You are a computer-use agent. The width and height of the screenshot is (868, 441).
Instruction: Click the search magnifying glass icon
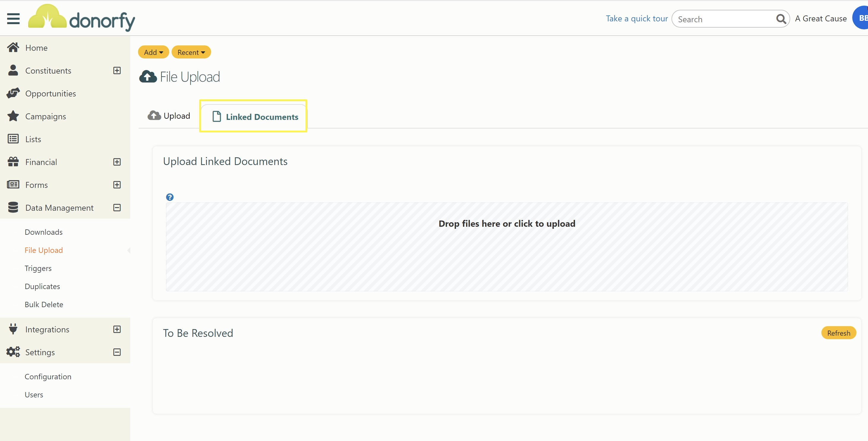(781, 19)
